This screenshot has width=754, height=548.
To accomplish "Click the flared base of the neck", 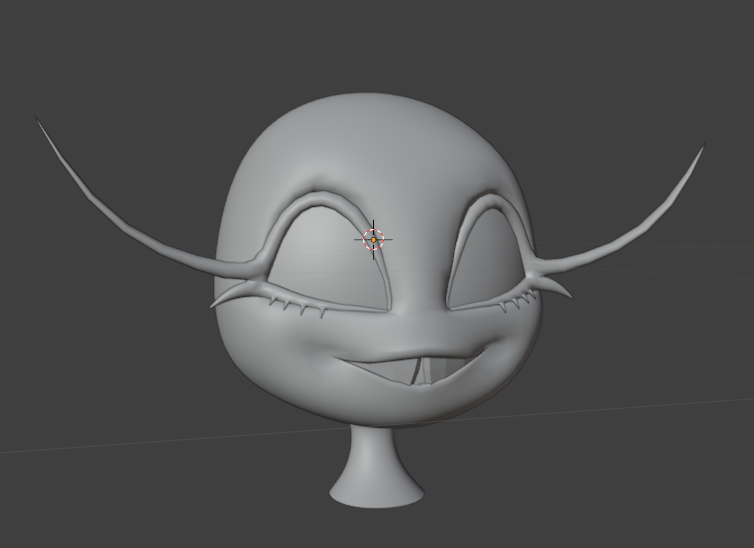I will [378, 491].
